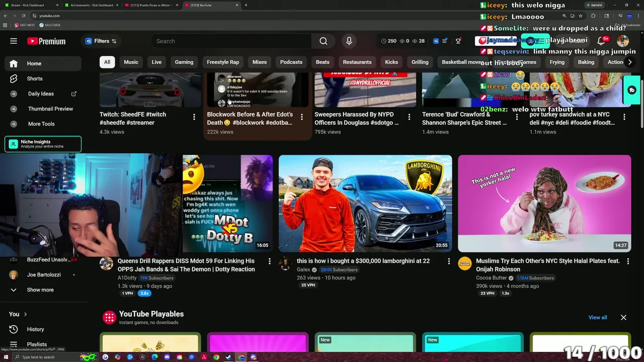
Task: Click into the YouTube search field
Action: point(231,41)
